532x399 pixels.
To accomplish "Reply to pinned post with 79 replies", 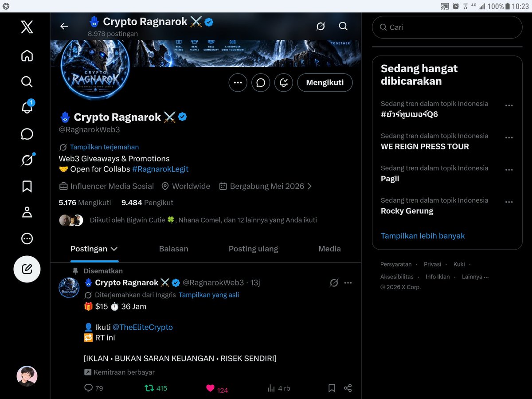I will (x=94, y=388).
